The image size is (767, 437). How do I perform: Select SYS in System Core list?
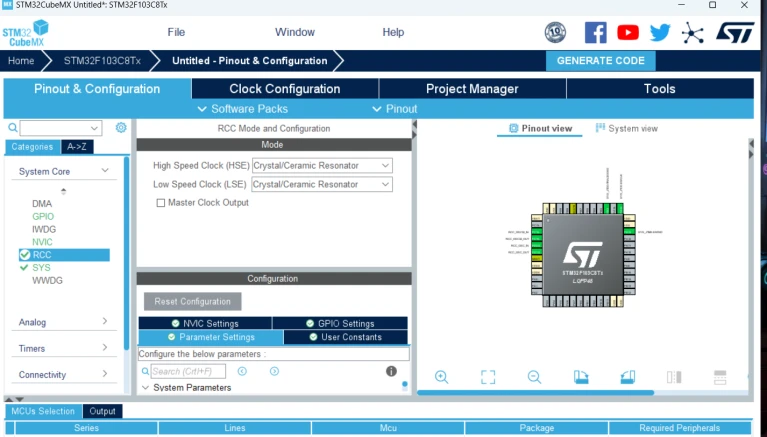pos(41,268)
